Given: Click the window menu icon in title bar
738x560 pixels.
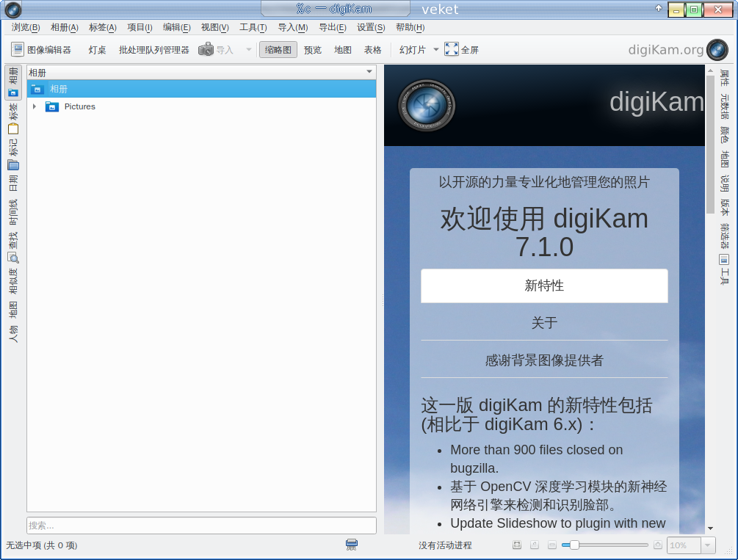Looking at the screenshot, I should click(x=12, y=9).
